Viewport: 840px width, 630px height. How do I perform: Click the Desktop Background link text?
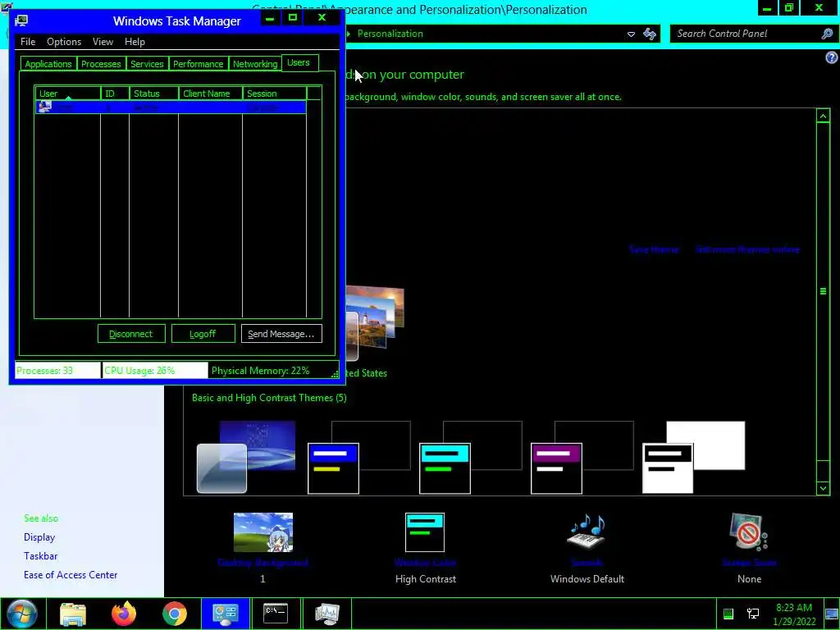click(x=262, y=563)
